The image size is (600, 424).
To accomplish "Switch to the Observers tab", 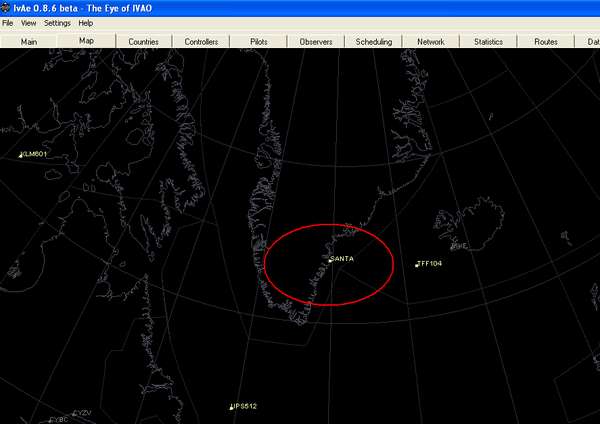I will point(316,42).
